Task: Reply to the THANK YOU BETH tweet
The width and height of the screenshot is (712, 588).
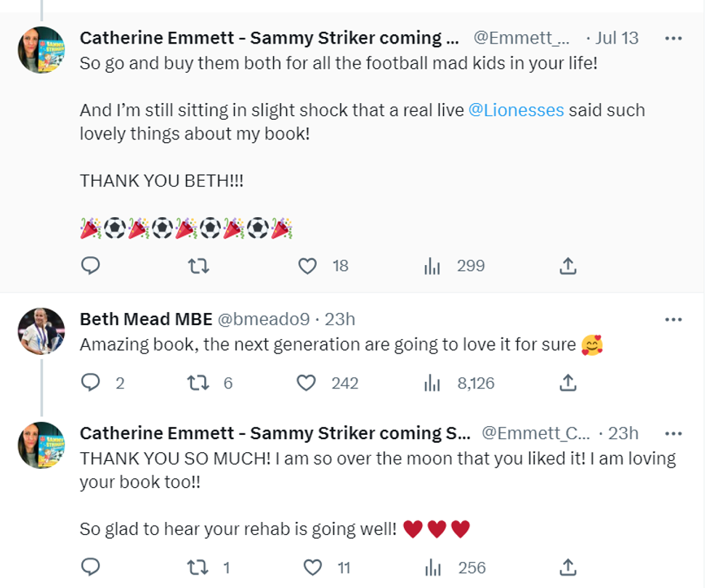Action: pos(90,266)
